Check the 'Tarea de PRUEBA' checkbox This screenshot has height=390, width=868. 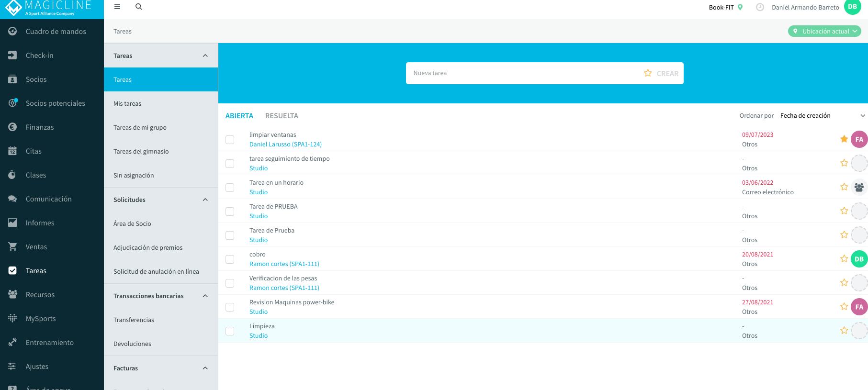coord(230,212)
